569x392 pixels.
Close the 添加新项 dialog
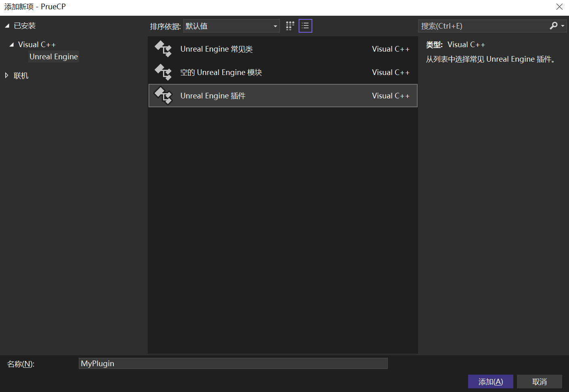pyautogui.click(x=559, y=7)
